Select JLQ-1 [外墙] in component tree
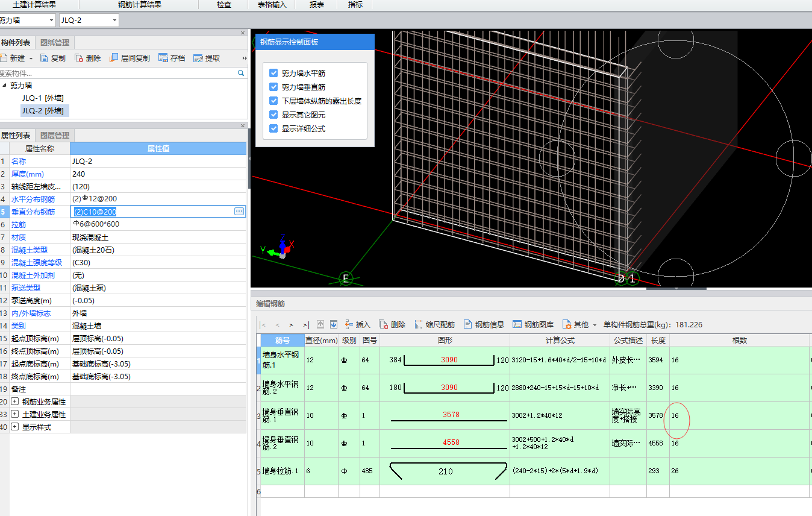The image size is (812, 516). pos(43,98)
